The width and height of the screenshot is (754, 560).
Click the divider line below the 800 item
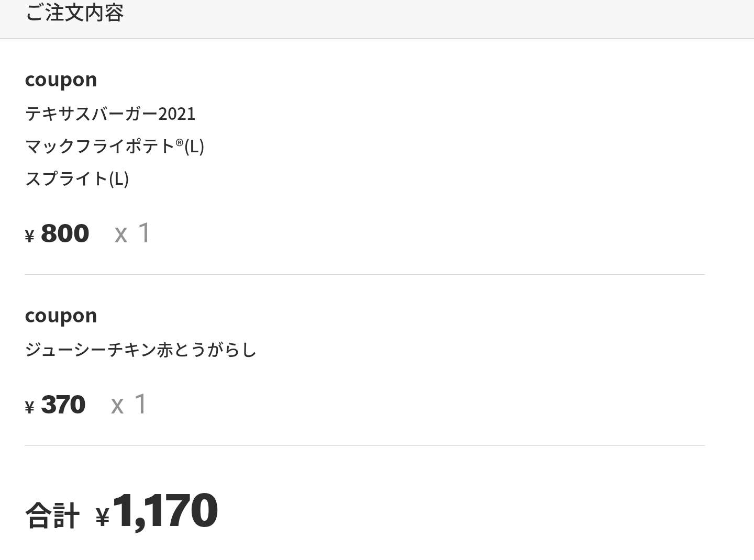pos(364,274)
